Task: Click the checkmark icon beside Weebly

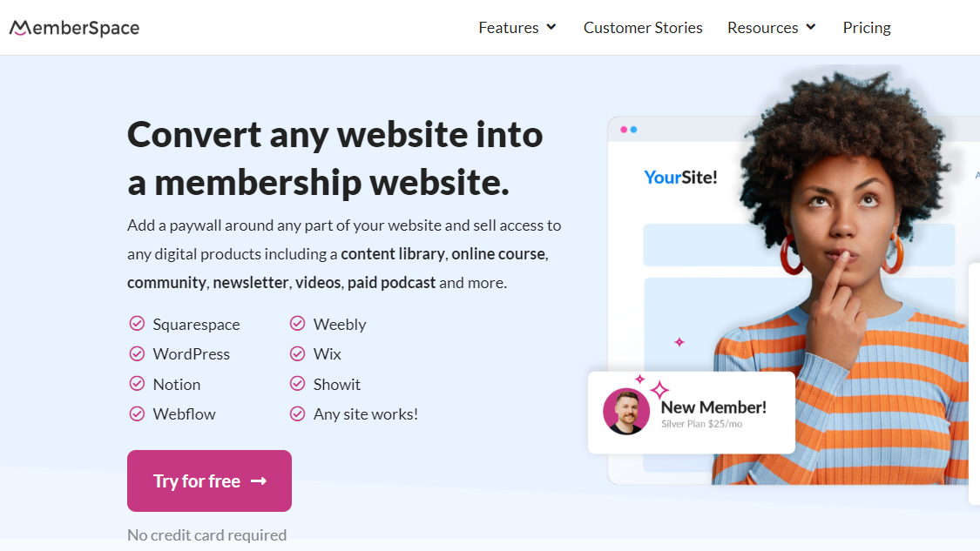Action: click(298, 323)
